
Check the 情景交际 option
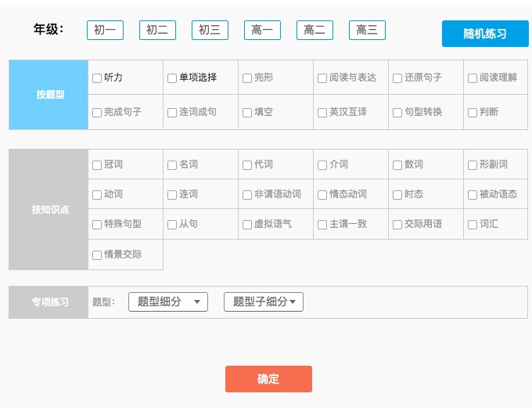[x=97, y=255]
